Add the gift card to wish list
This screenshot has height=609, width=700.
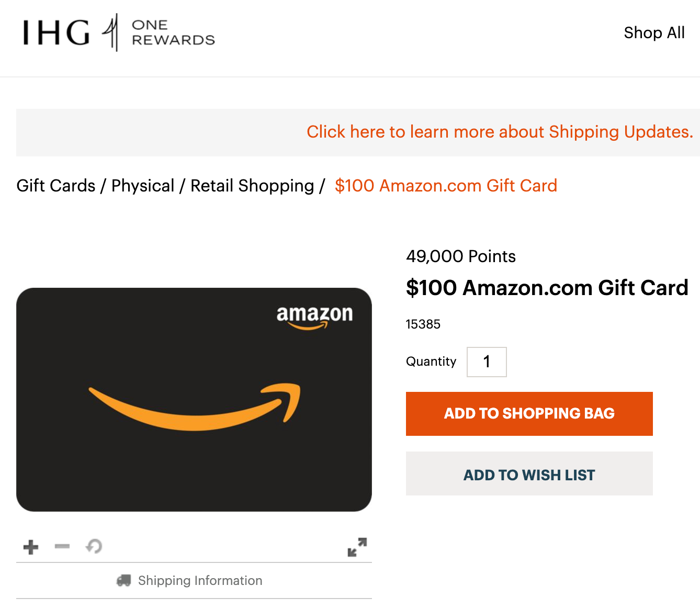click(529, 474)
